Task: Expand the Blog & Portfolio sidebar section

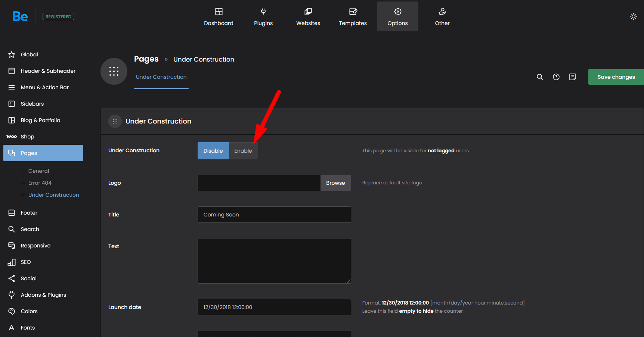Action: (x=40, y=120)
